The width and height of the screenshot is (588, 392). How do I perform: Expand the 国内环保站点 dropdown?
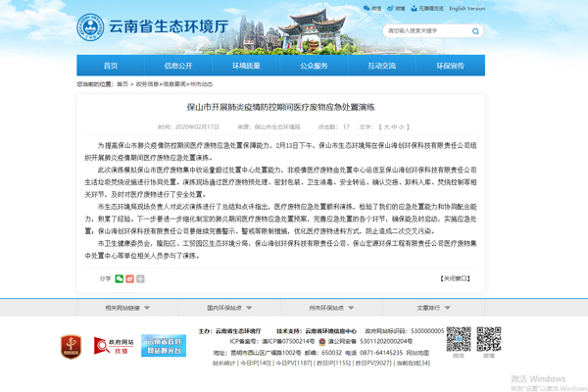pyautogui.click(x=230, y=307)
